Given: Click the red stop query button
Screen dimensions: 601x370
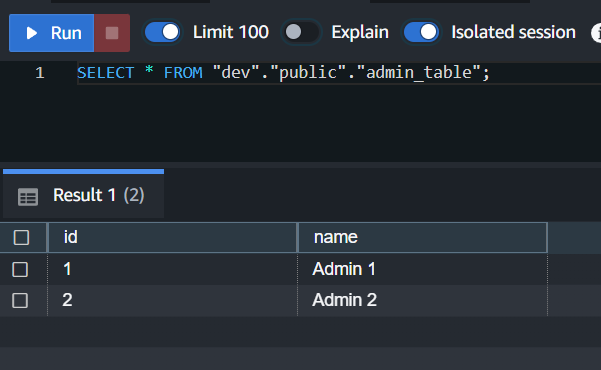Looking at the screenshot, I should (x=112, y=33).
